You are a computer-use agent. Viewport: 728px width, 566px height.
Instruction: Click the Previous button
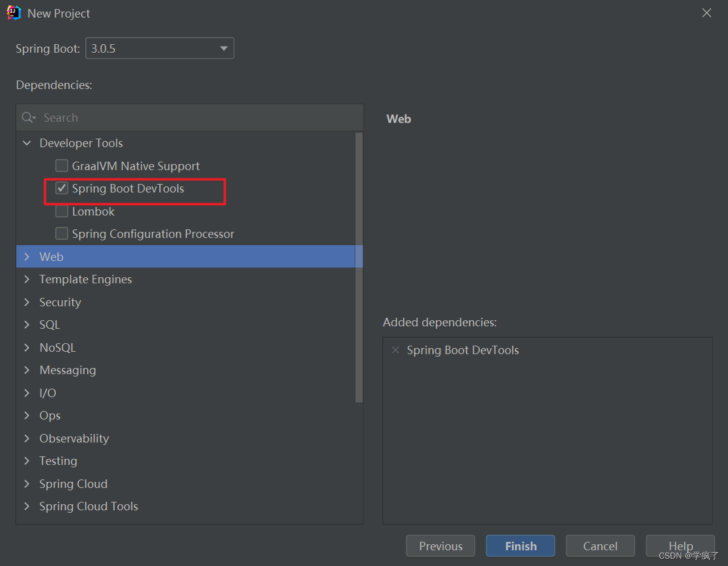click(441, 546)
